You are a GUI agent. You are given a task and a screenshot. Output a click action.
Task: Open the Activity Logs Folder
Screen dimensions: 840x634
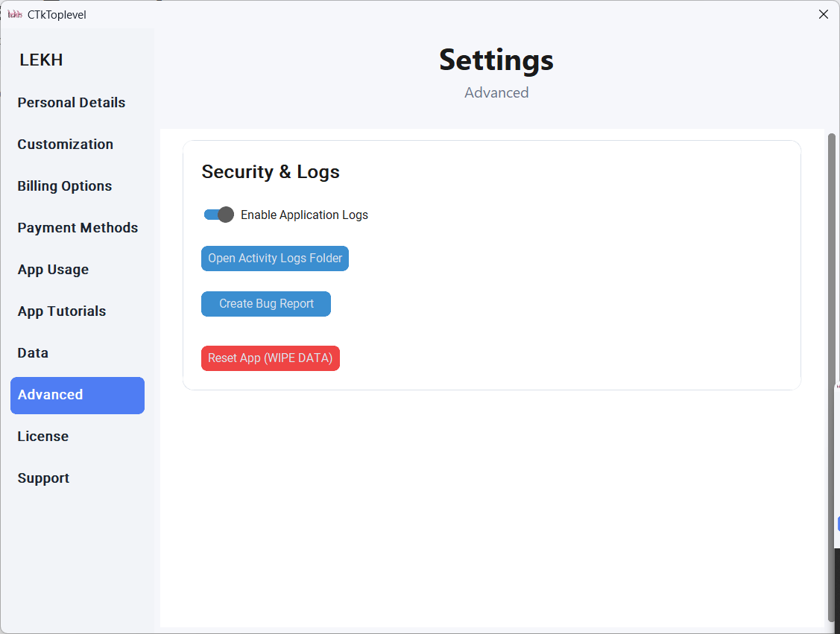274,259
